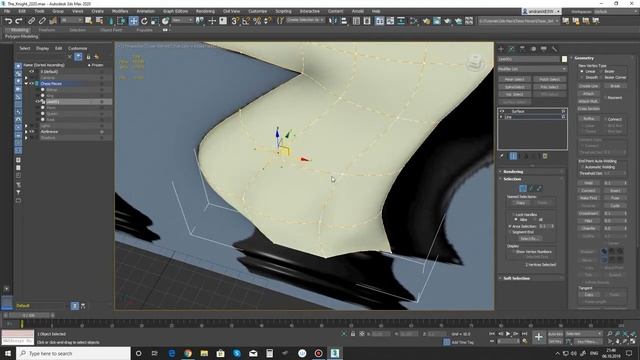This screenshot has height=360, width=640.
Task: Select the Link tool in main toolbar
Action: 31,21
